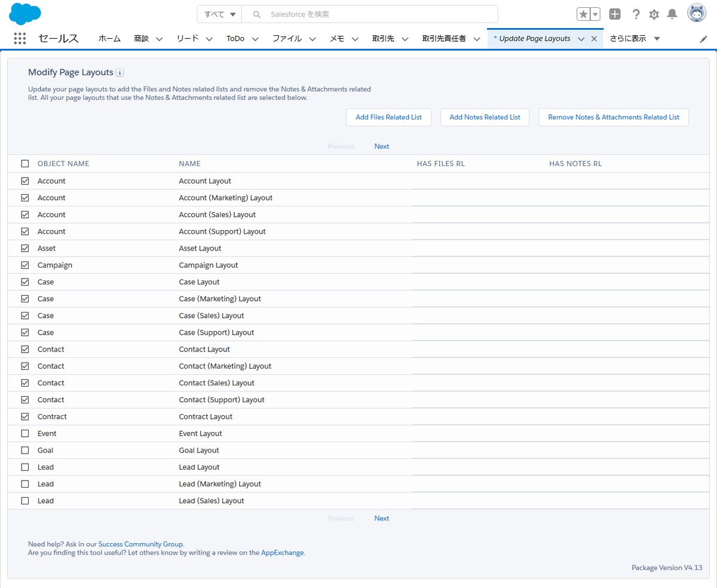This screenshot has width=717, height=588.
Task: Open the 取引先責任者 tab
Action: coord(444,38)
